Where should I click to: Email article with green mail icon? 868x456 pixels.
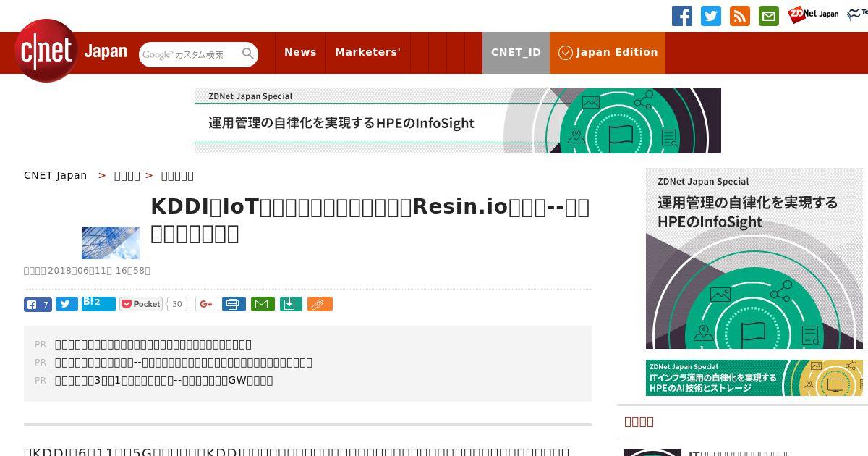point(263,304)
